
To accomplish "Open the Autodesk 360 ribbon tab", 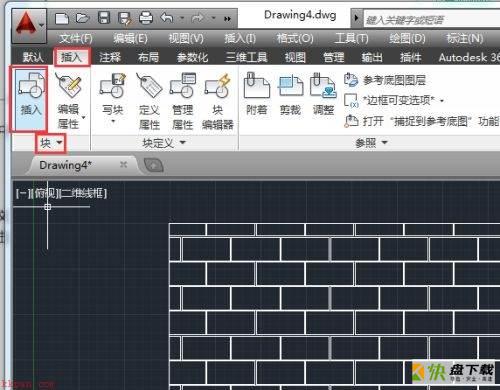I will tap(469, 57).
